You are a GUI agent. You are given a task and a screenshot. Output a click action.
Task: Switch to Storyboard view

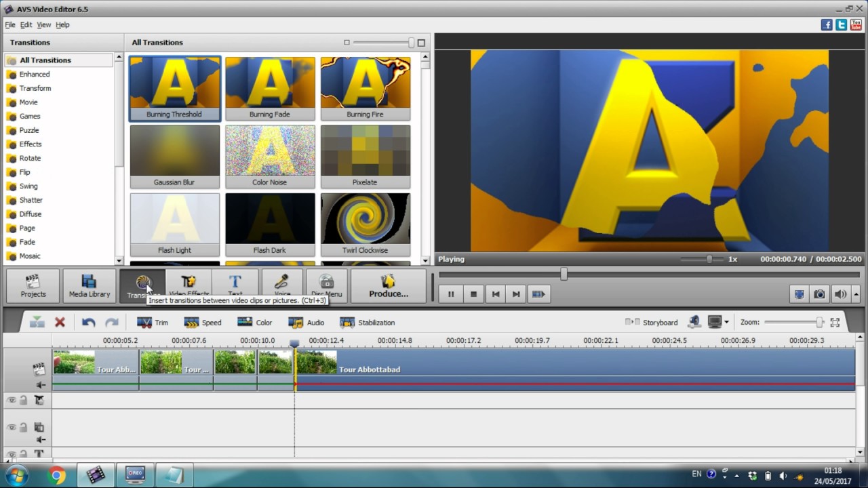pos(651,323)
